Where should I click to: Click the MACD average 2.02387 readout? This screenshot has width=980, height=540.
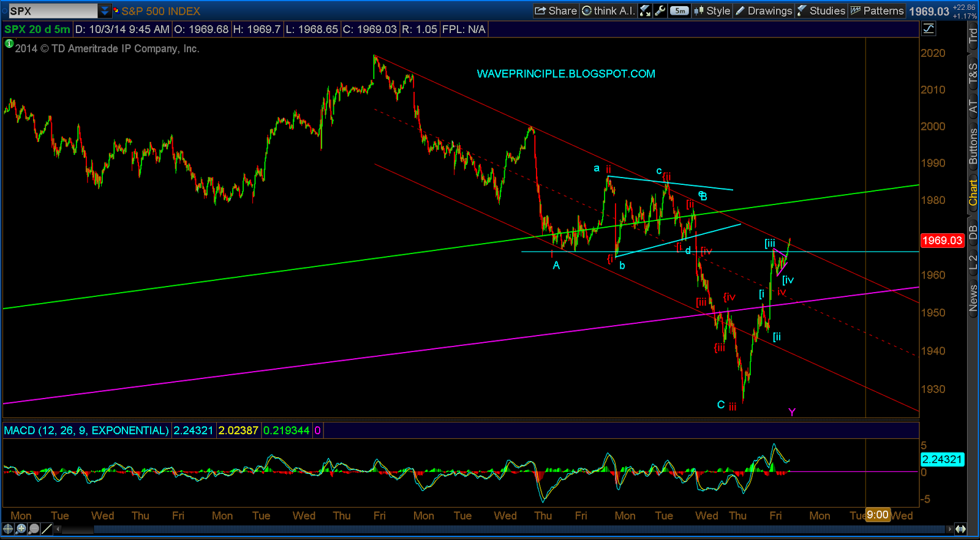point(238,430)
